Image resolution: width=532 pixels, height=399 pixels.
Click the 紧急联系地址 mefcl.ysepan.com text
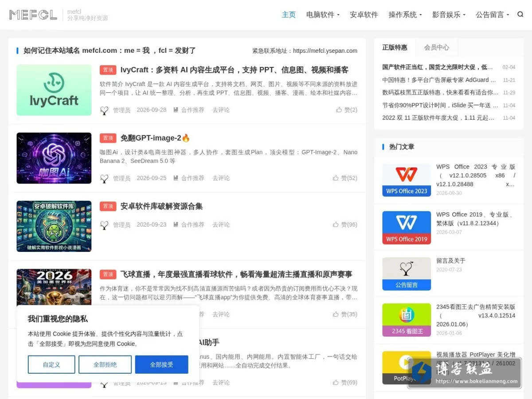(305, 51)
